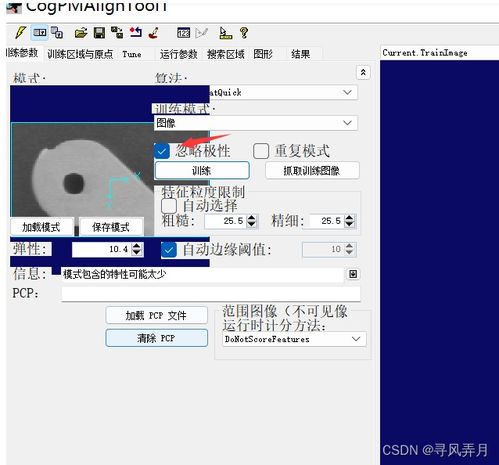Click the red reset arrow toolbar icon
This screenshot has height=465, width=499.
coord(136,32)
